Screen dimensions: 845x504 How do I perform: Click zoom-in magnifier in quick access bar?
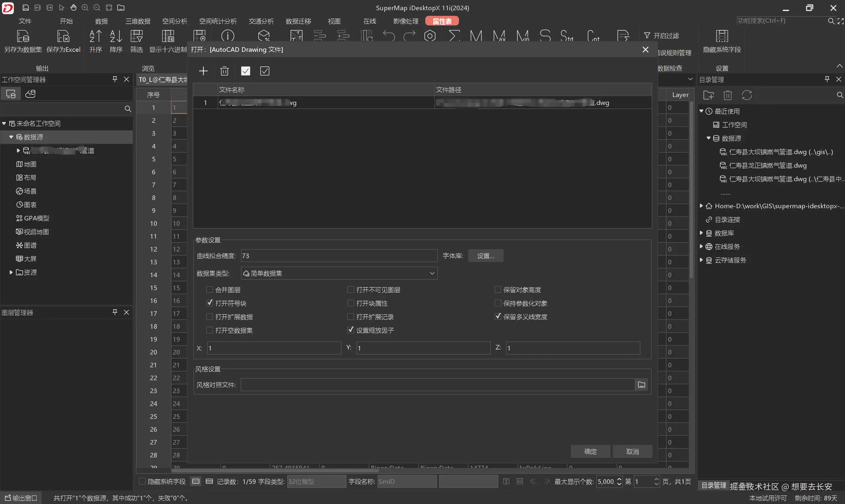[x=85, y=8]
